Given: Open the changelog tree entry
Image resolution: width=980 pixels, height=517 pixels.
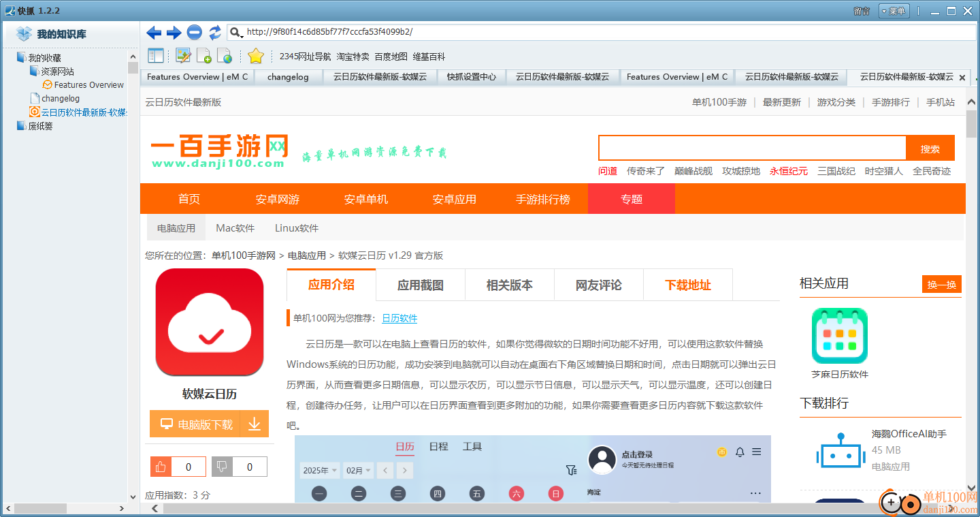Looking at the screenshot, I should pos(61,99).
